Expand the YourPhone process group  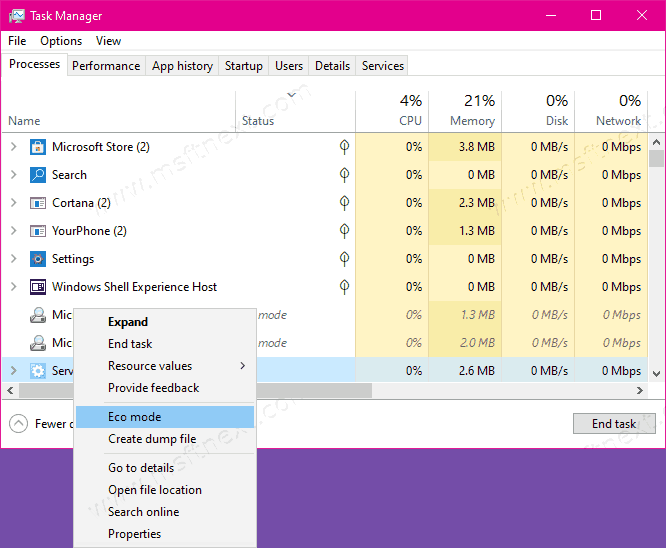click(13, 231)
